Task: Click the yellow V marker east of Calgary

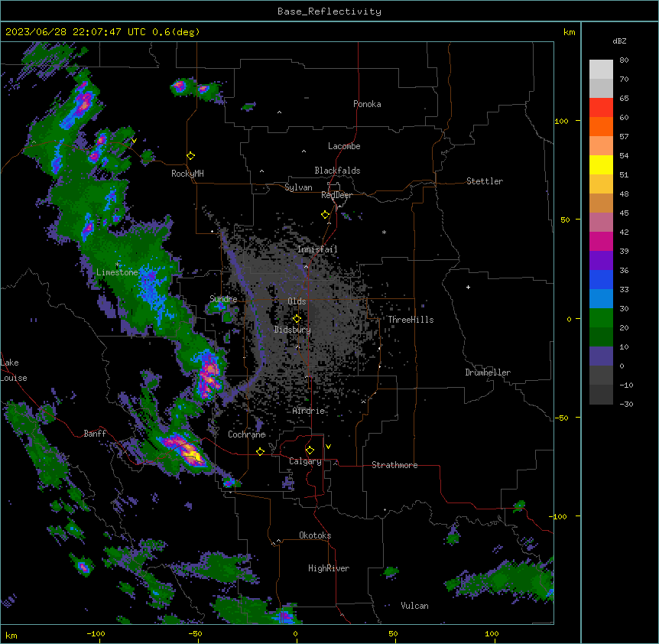Action: pyautogui.click(x=328, y=447)
